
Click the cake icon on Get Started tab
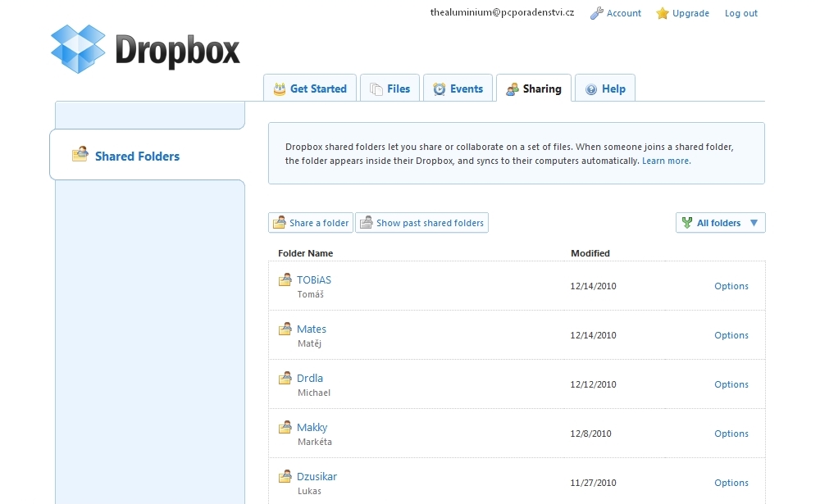coord(280,89)
